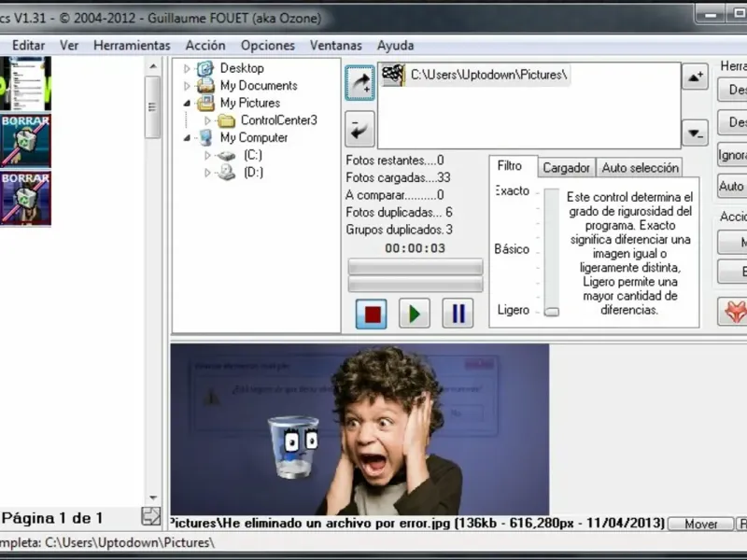Click the Fotos cargadas....33 counter
This screenshot has height=560, width=747.
tap(399, 178)
